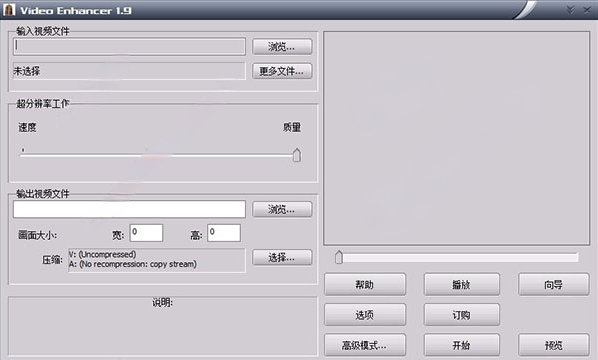Click 浏览... button for output video file
Image resolution: width=598 pixels, height=360 pixels.
tap(282, 209)
